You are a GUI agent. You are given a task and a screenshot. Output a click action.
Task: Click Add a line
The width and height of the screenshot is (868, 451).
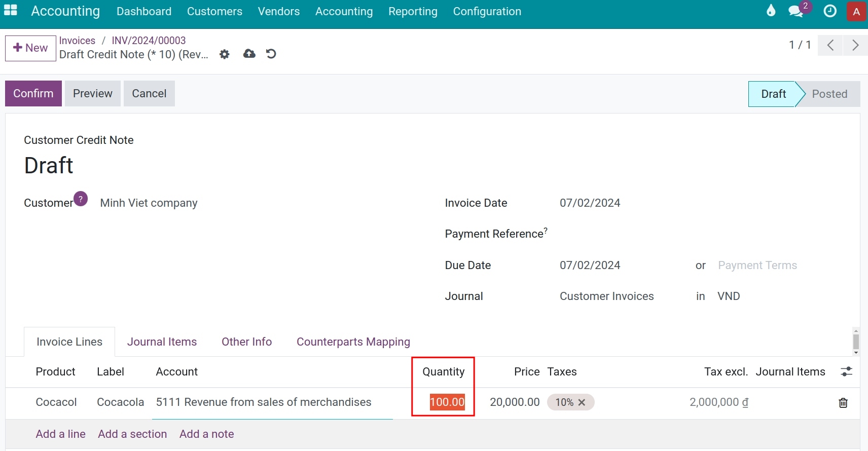coord(60,434)
